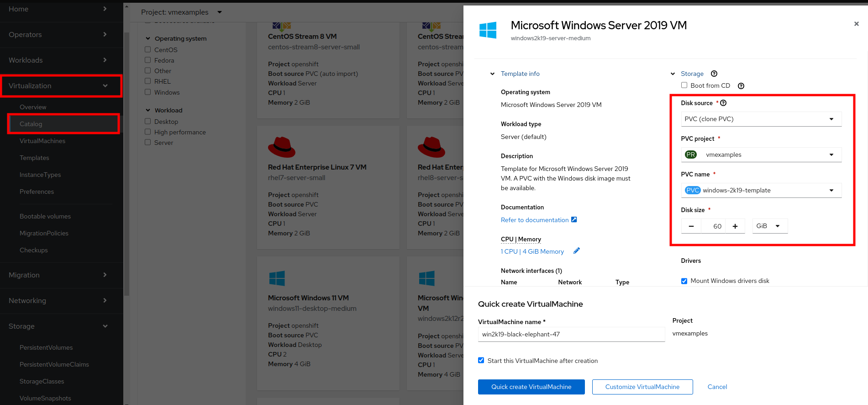Click the plus button to increase disk size

(x=735, y=226)
